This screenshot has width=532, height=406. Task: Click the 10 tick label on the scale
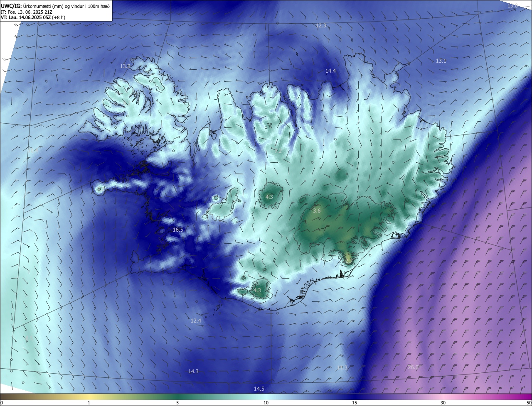click(266, 403)
